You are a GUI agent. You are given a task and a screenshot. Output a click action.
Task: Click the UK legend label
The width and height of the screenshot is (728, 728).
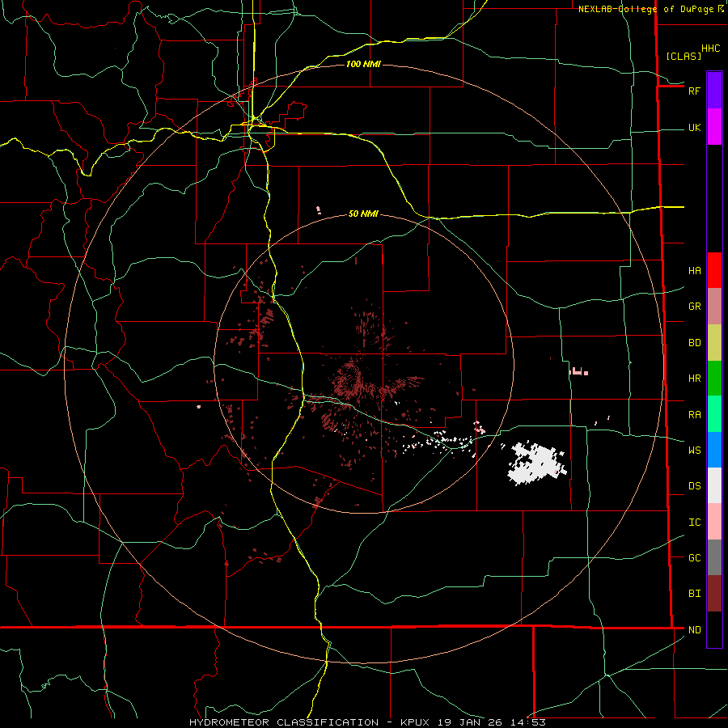(x=694, y=127)
